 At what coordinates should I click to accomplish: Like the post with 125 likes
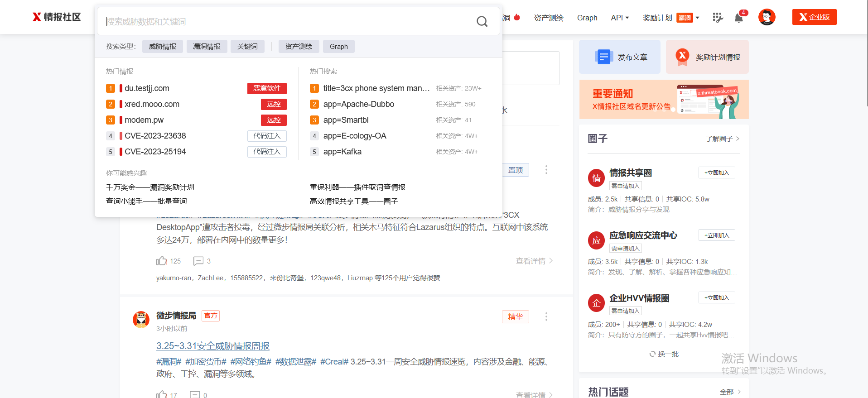click(161, 261)
